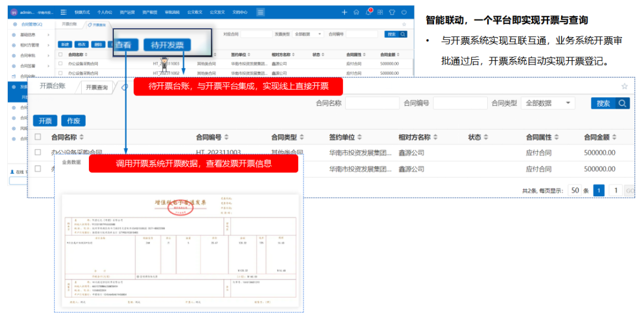Open 快捷方式 in top navigation
Image resolution: width=644 pixels, height=317 pixels.
82,12
